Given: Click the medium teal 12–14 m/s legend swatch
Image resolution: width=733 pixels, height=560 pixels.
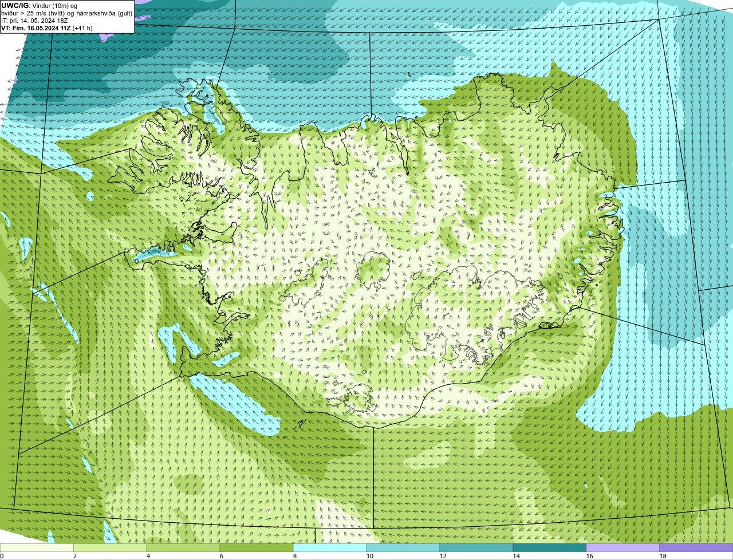Looking at the screenshot, I should (x=476, y=547).
